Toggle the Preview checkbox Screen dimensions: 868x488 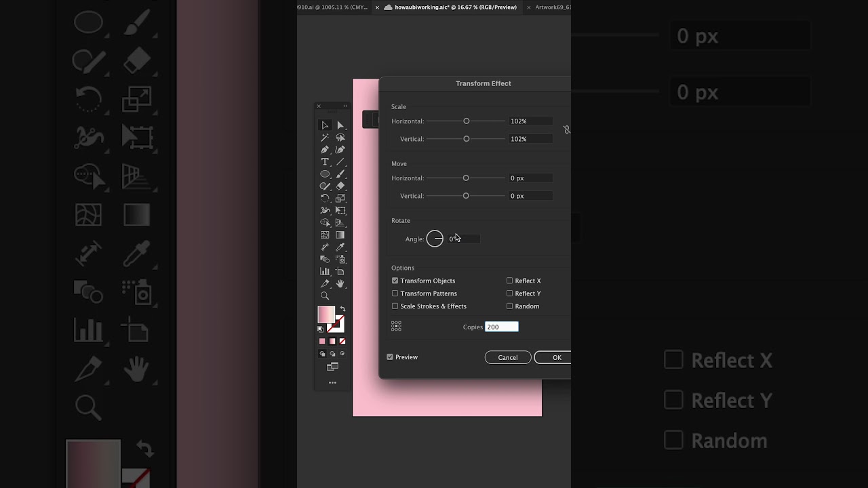390,357
